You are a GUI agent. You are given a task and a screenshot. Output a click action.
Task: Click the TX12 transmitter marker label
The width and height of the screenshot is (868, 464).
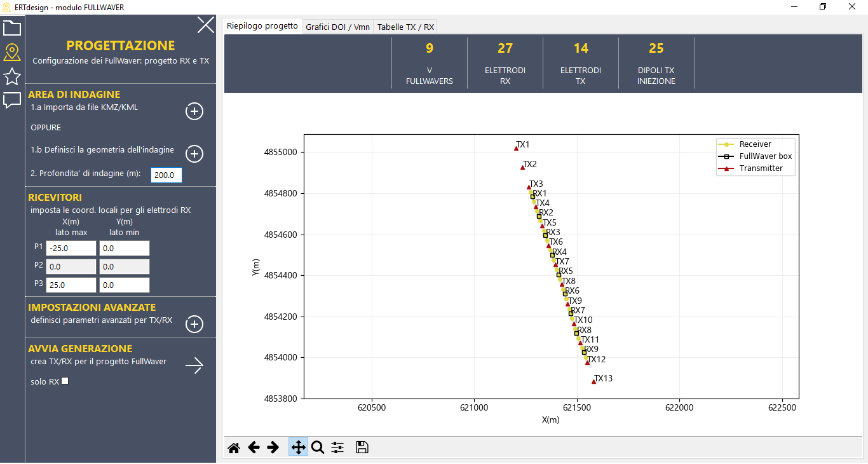(x=596, y=359)
